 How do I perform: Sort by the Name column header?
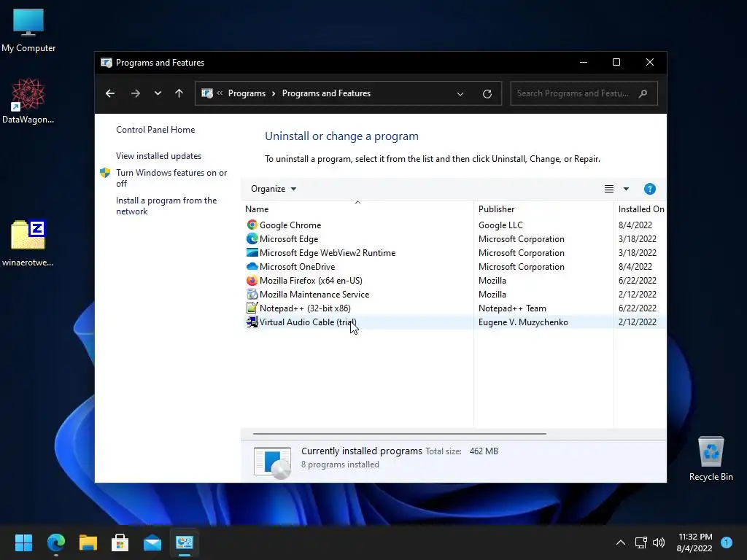357,209
